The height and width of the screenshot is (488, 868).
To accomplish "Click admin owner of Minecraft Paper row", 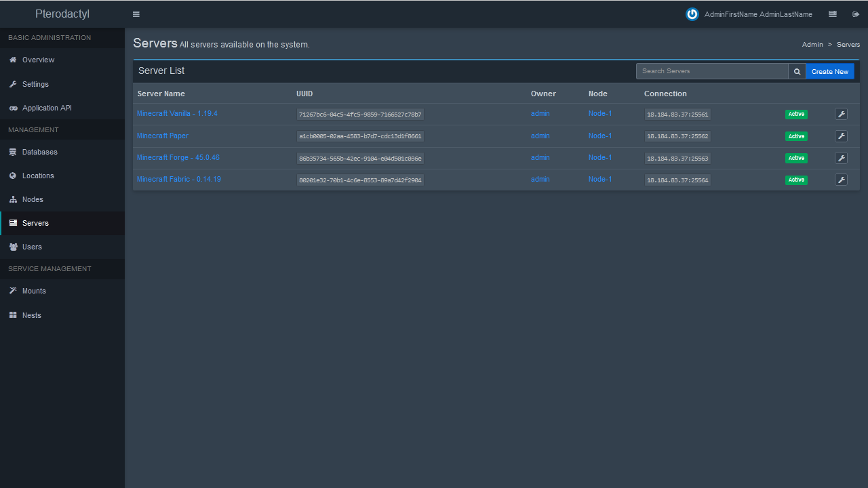I will (x=540, y=136).
